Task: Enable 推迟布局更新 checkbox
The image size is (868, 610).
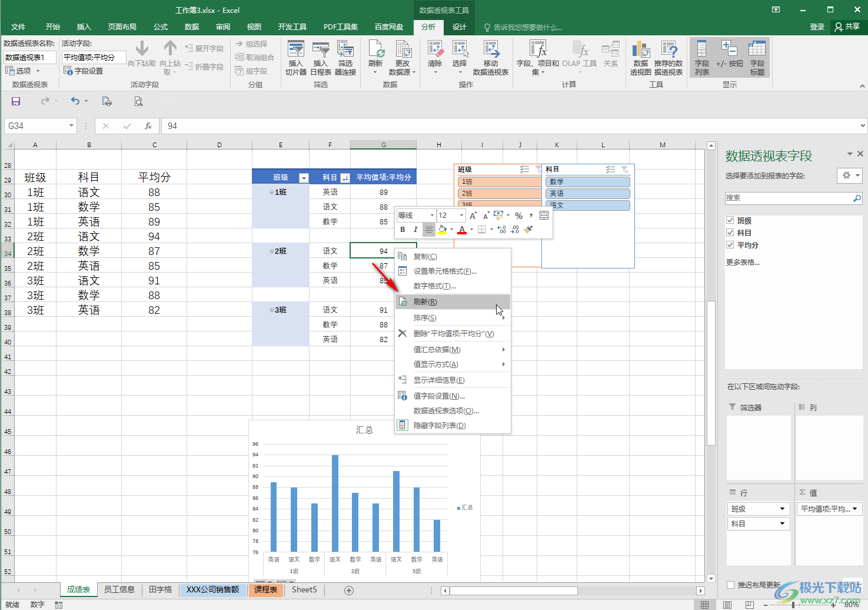Action: [x=730, y=585]
